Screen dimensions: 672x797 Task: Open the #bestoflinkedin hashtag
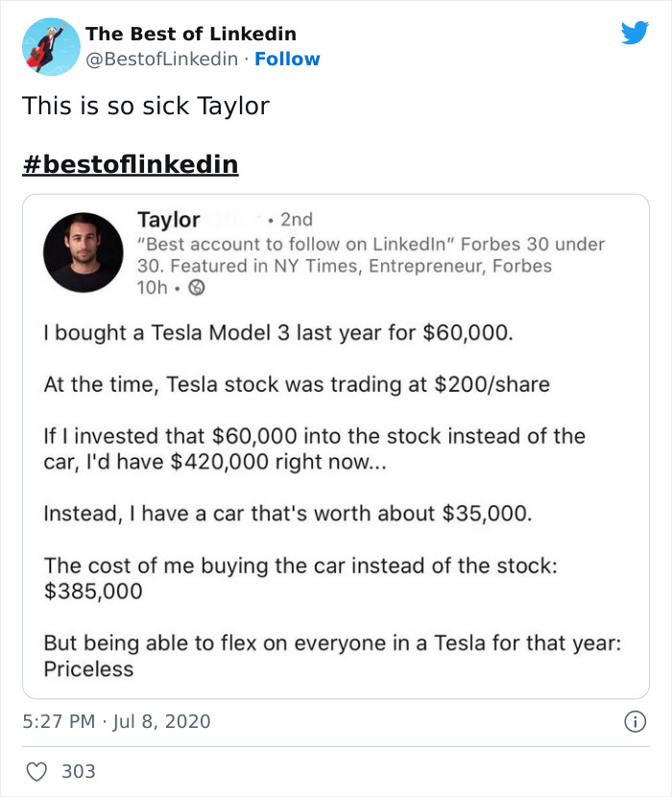click(130, 164)
